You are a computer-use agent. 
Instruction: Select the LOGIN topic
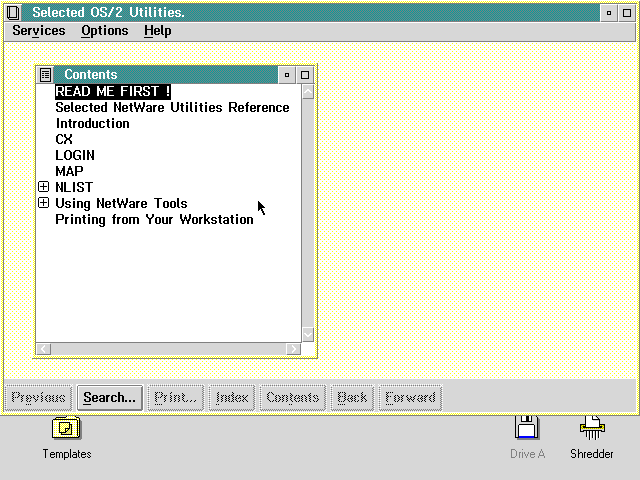75,155
